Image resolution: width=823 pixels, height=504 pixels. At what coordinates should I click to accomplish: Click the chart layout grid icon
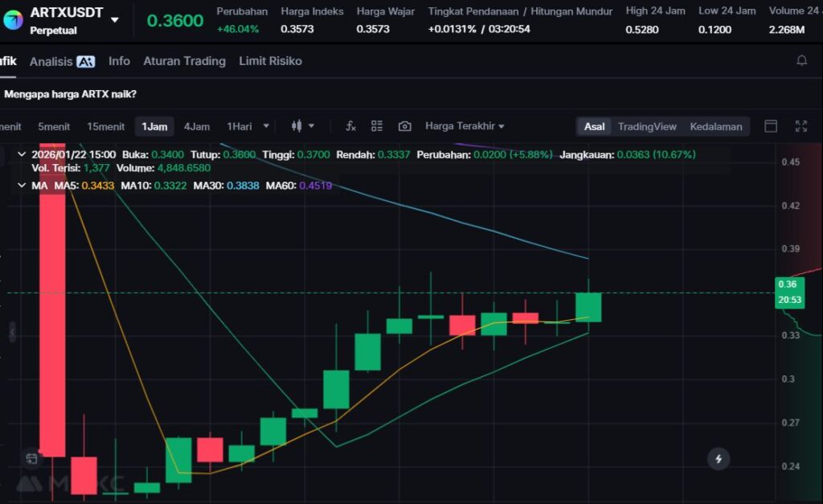coord(377,126)
